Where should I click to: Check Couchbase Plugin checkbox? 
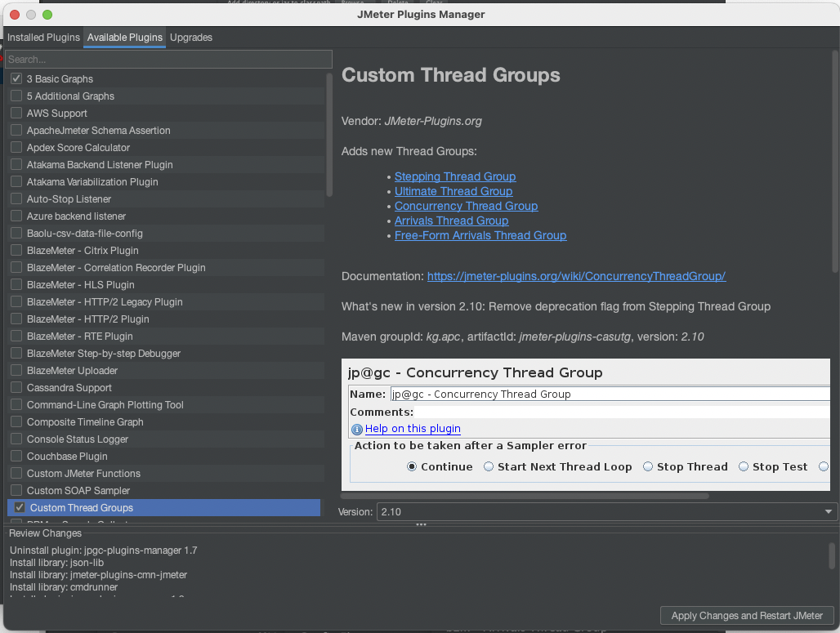coord(16,456)
